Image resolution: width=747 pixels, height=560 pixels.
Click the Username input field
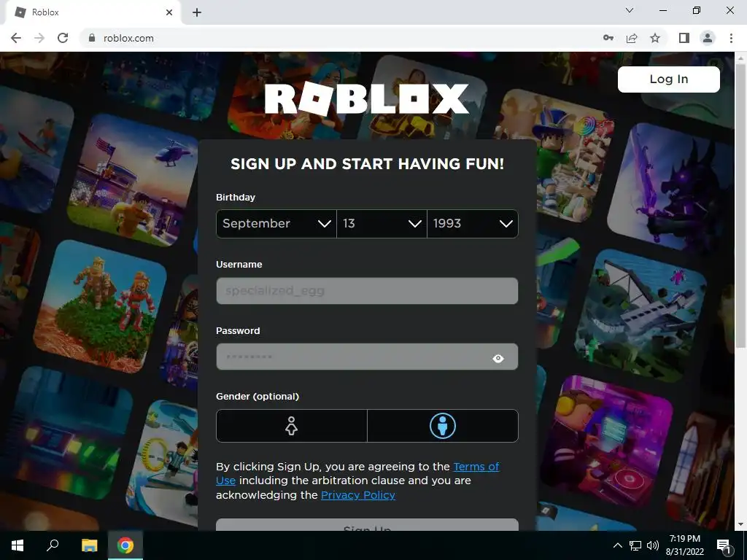pyautogui.click(x=367, y=291)
